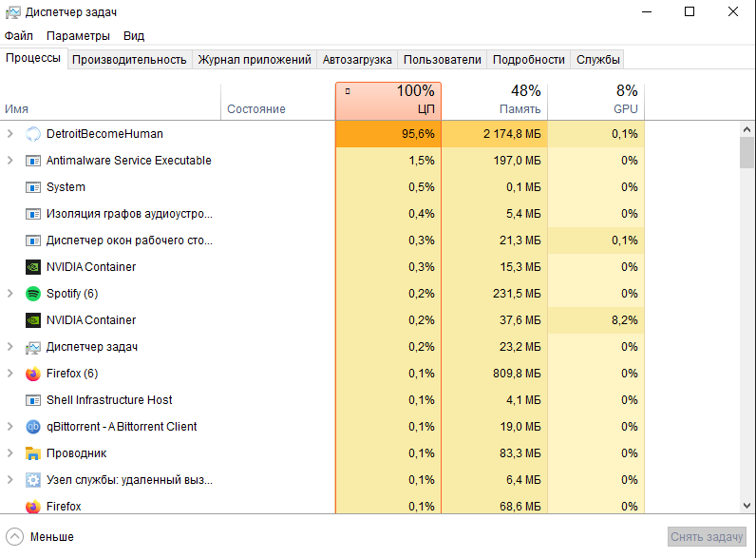
Task: Switch to the Производительность tab
Action: tap(129, 59)
